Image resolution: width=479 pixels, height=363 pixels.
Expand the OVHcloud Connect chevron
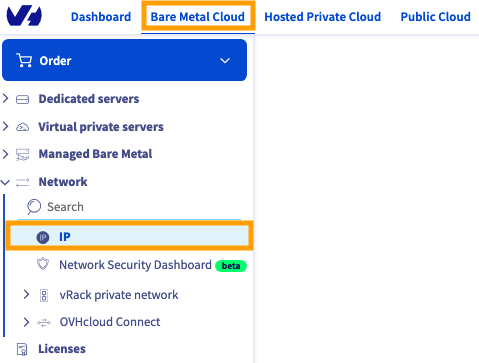(26, 322)
